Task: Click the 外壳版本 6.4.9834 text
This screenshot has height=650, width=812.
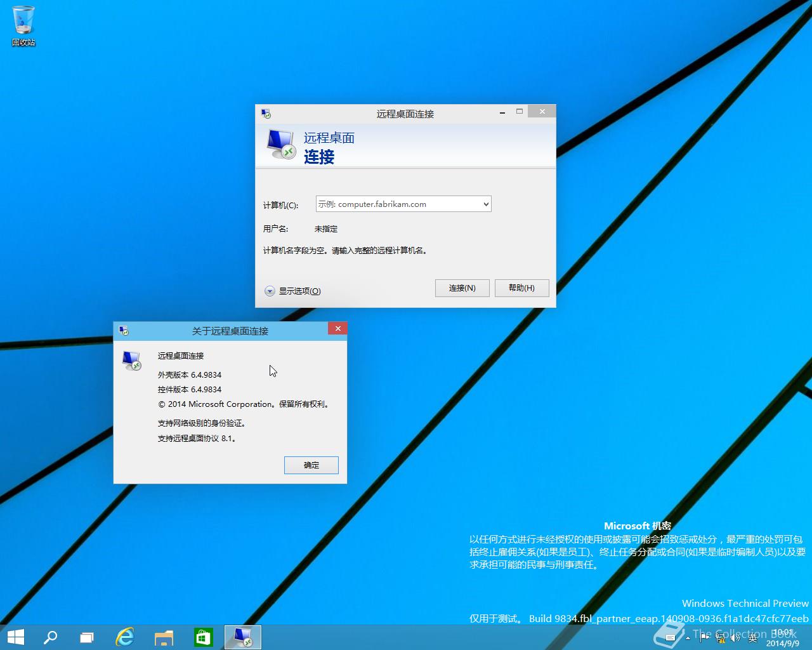Action: 190,375
